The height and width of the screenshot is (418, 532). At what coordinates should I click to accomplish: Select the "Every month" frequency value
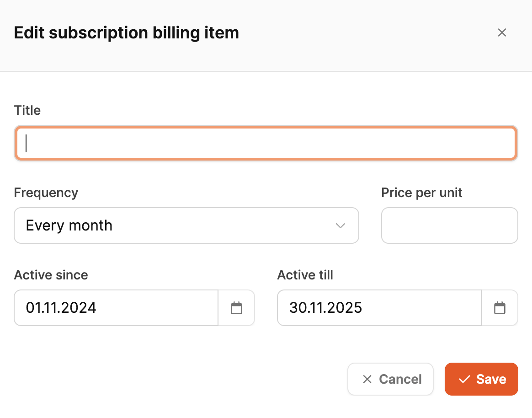69,225
